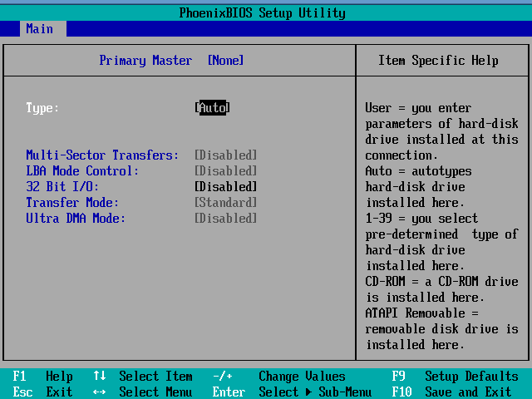This screenshot has width=532, height=399.
Task: Click the Help label in footer
Action: click(59, 377)
